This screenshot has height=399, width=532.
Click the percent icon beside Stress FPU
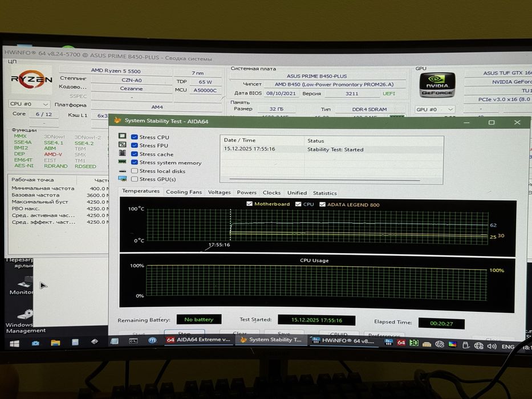(122, 145)
